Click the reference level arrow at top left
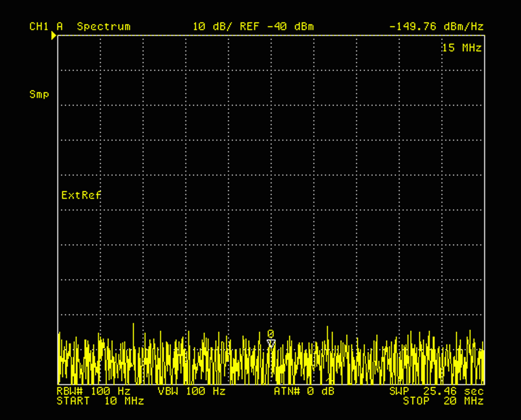This screenshot has width=521, height=420. coord(53,35)
